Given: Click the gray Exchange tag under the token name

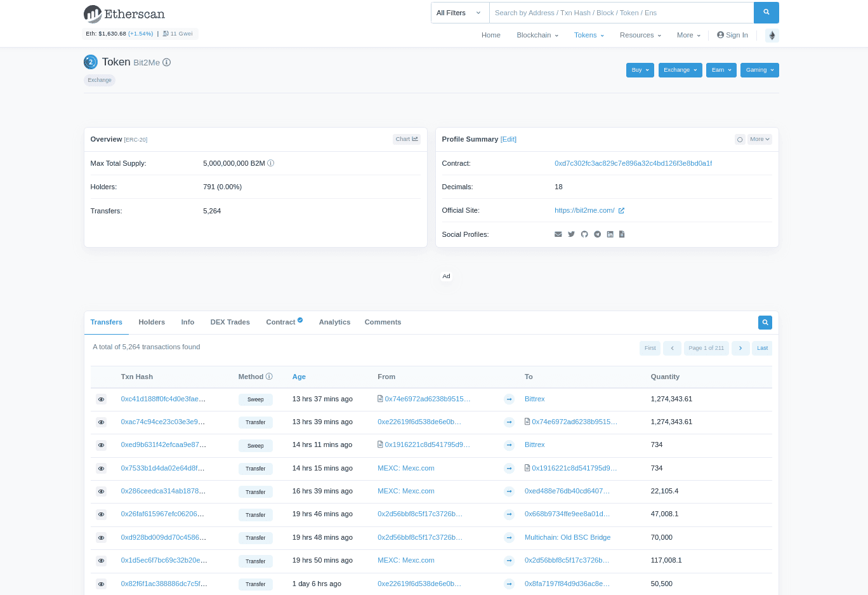Looking at the screenshot, I should 100,80.
